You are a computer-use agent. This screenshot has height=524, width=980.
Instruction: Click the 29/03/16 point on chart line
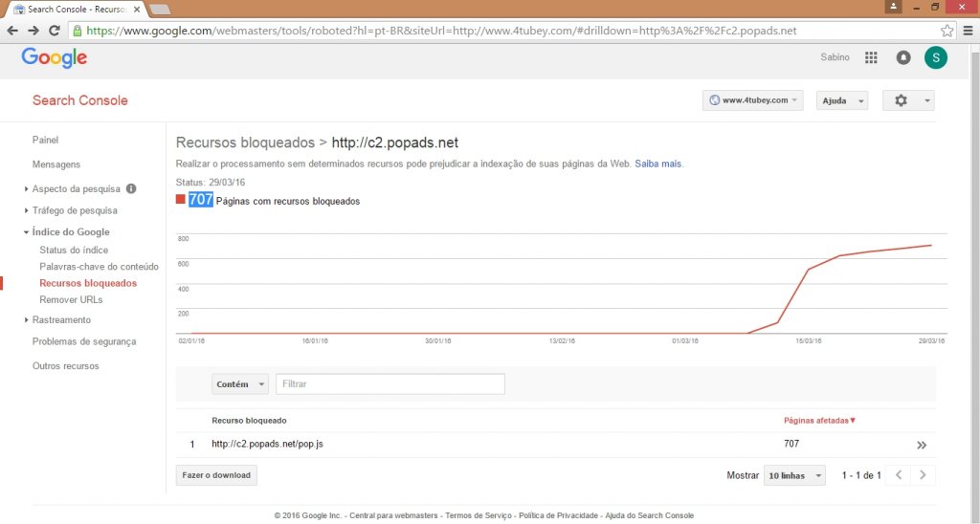[931, 246]
